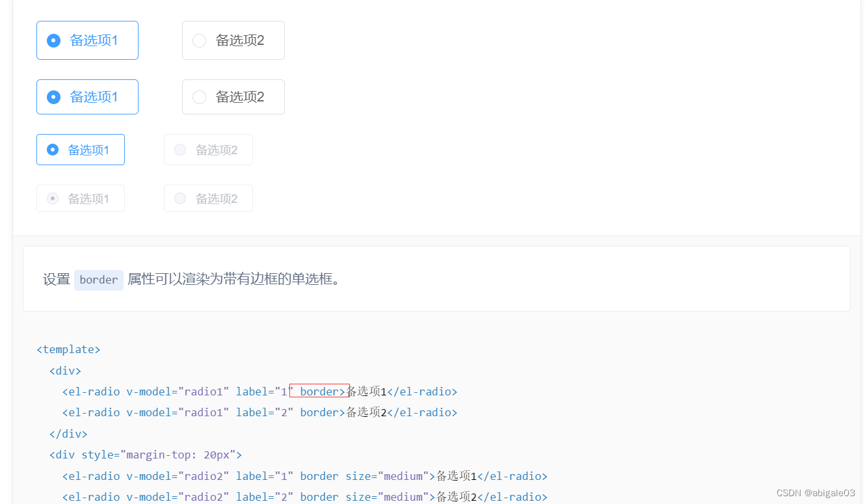Click the description text 属性可以渲染为带有边框的单选框

click(234, 280)
